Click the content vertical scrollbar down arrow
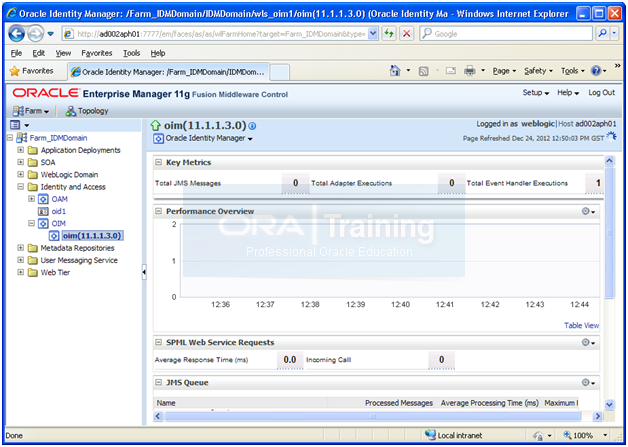This screenshot has height=447, width=628. (609, 404)
